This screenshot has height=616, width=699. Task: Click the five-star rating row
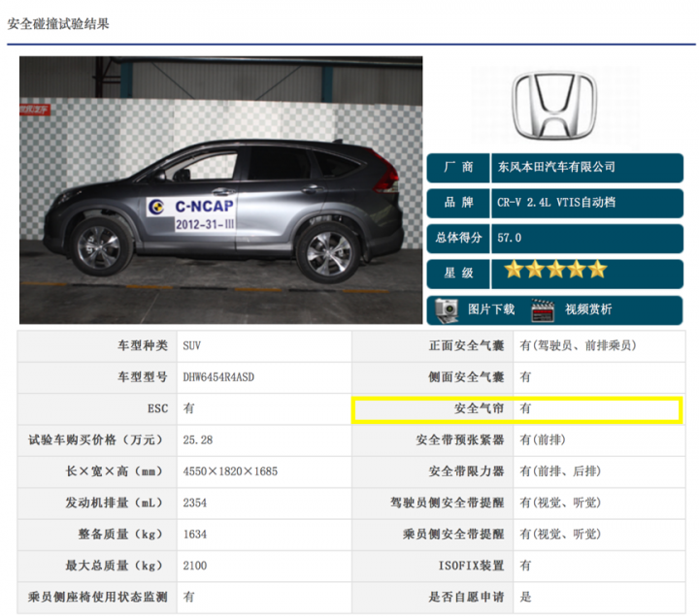(x=555, y=270)
